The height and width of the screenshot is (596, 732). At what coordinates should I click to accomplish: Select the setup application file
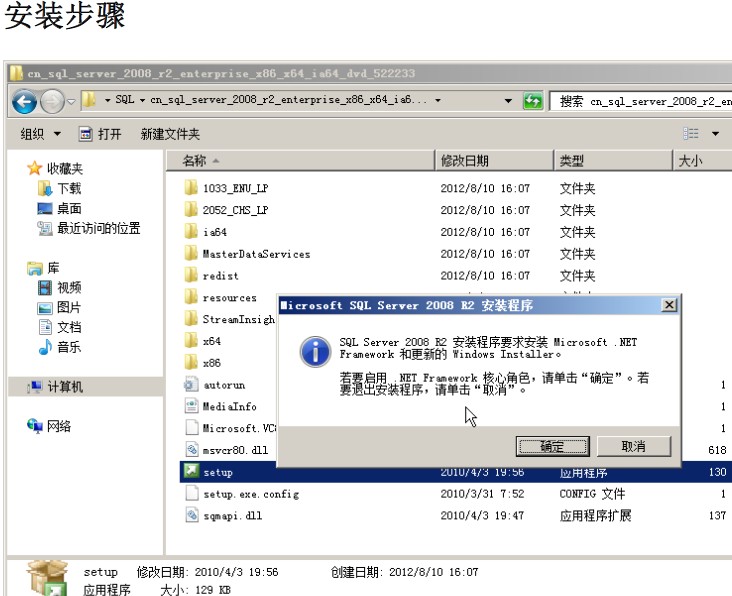click(x=217, y=472)
